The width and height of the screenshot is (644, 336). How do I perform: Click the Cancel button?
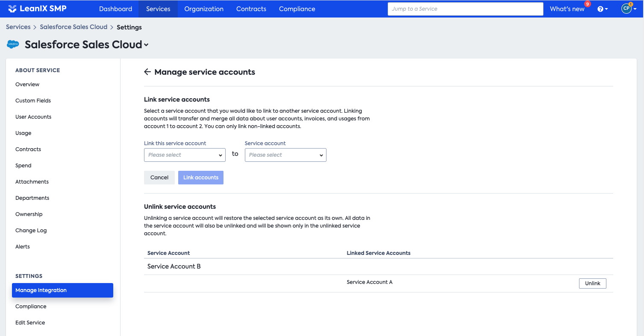[x=159, y=178]
